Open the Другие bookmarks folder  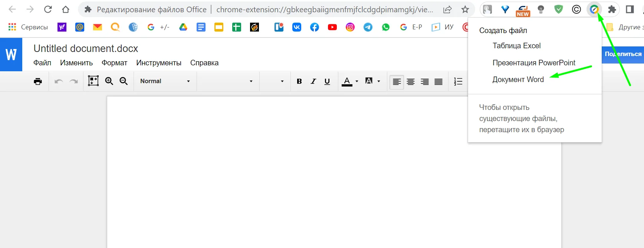625,27
